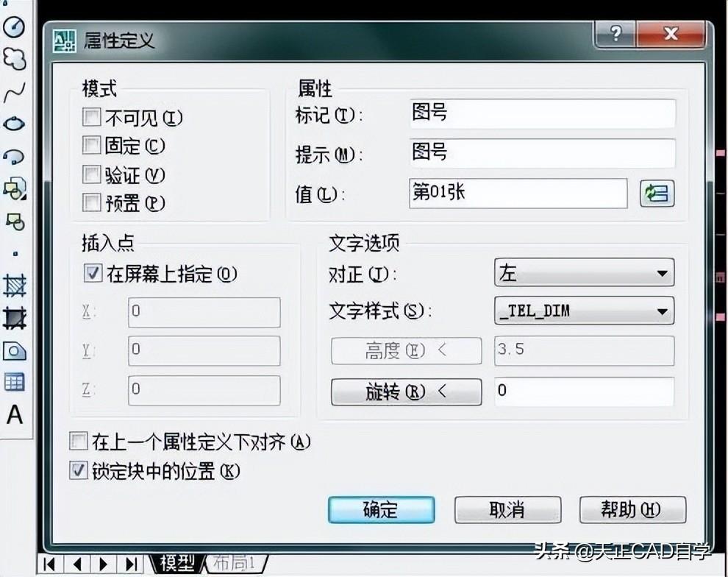
Task: Close the 属性定义 dialog
Action: [x=671, y=33]
